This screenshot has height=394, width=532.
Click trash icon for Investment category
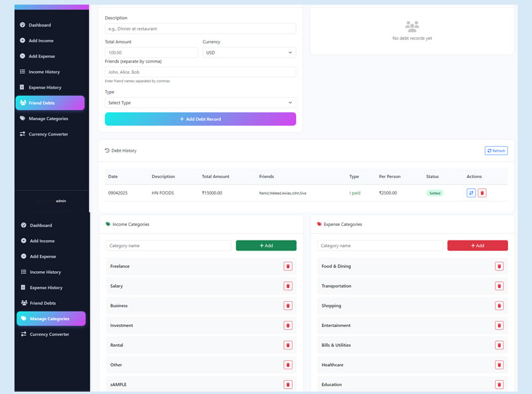coord(288,326)
